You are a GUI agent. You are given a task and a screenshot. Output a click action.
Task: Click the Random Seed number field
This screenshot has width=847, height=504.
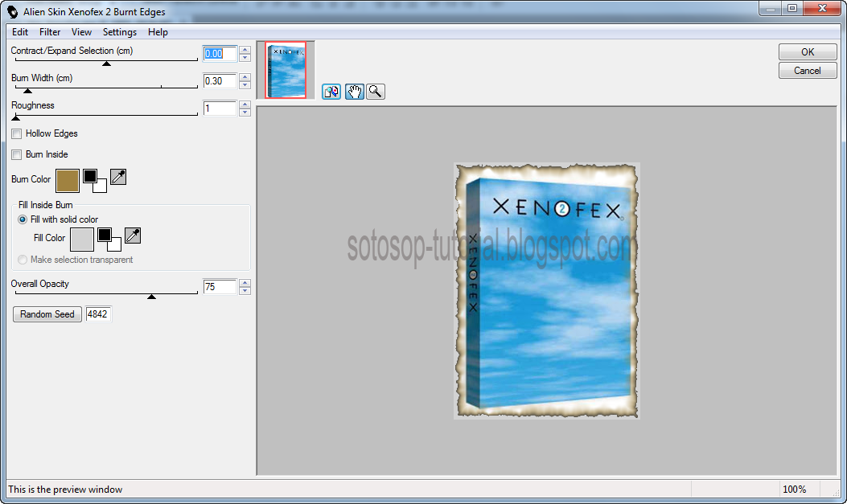98,314
